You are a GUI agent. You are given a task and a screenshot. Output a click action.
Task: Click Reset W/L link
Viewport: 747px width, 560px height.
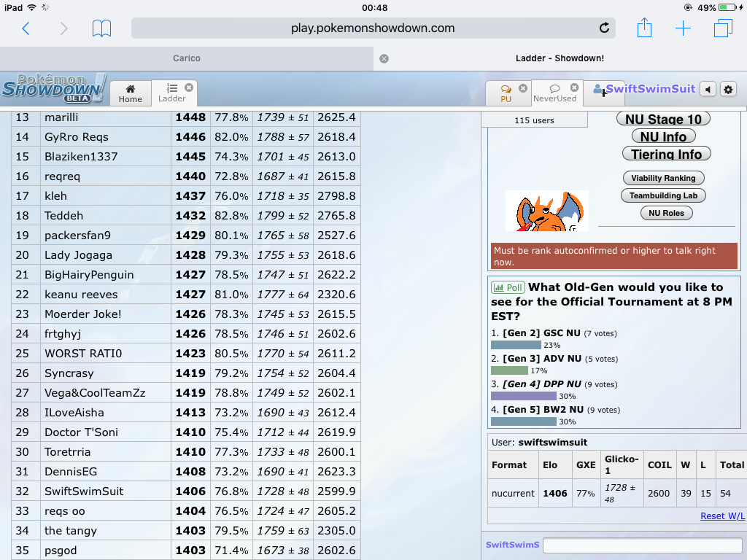tap(722, 516)
